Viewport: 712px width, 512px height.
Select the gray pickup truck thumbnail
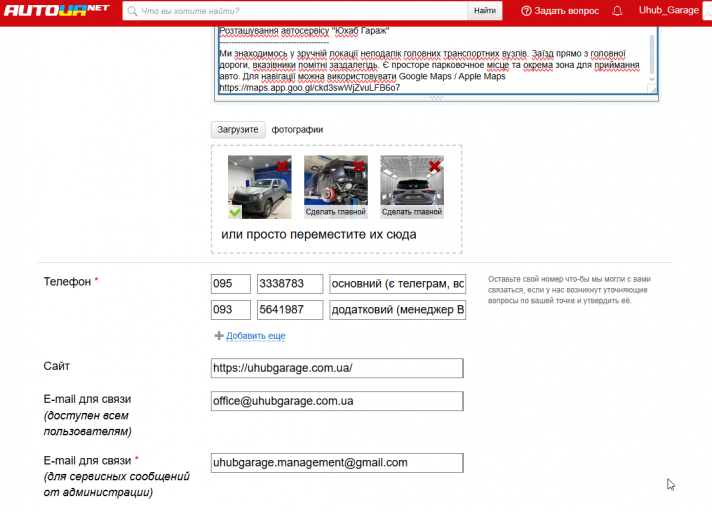click(260, 187)
